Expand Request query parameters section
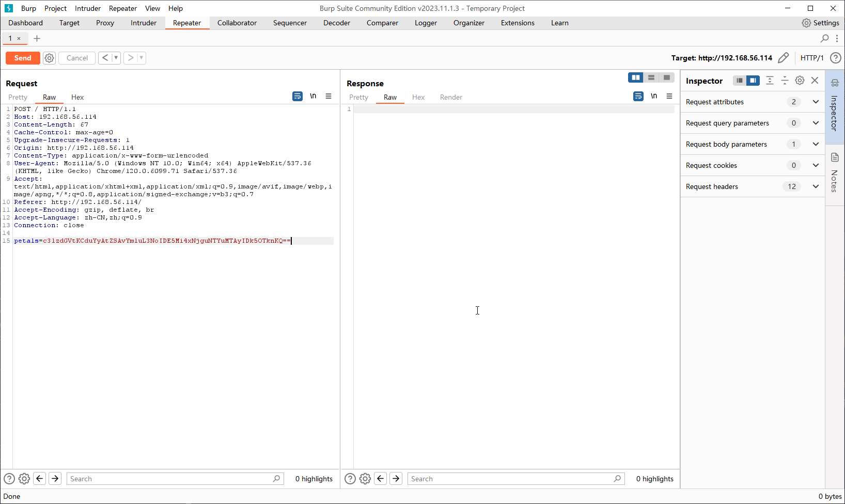This screenshot has height=504, width=845. click(753, 123)
